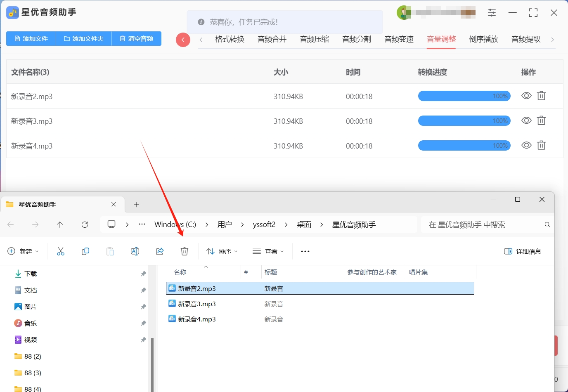Expand hidden breadcrumb path with ellipsis

click(x=142, y=224)
